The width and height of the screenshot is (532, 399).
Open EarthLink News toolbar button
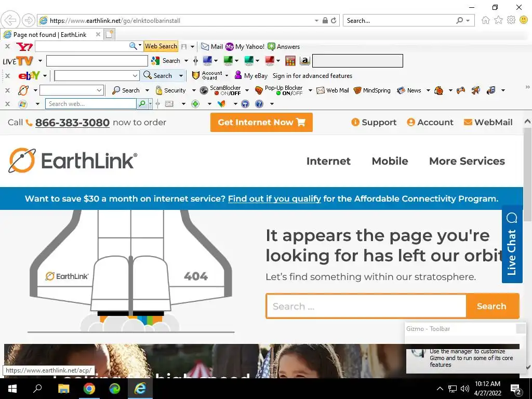click(x=409, y=90)
